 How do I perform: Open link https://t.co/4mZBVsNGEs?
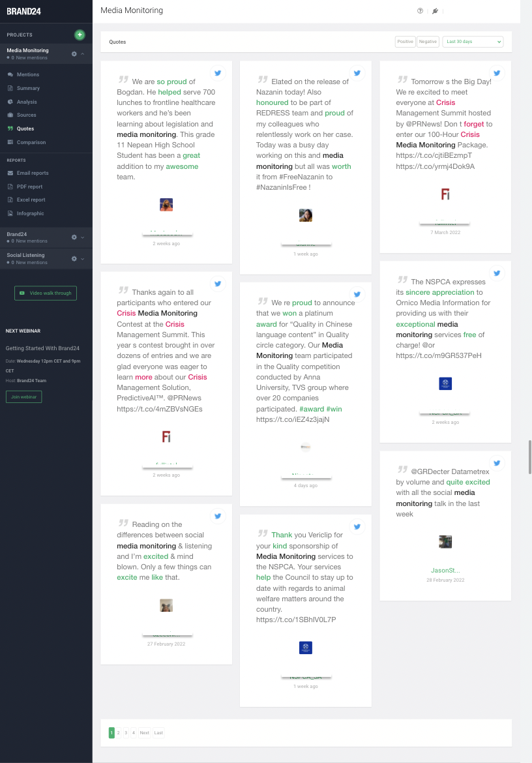point(160,409)
